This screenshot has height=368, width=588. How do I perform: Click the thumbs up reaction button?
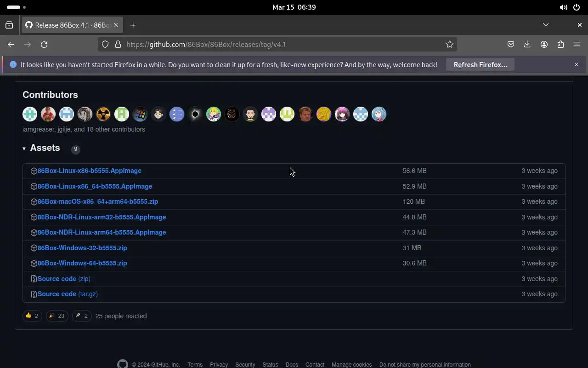point(32,316)
